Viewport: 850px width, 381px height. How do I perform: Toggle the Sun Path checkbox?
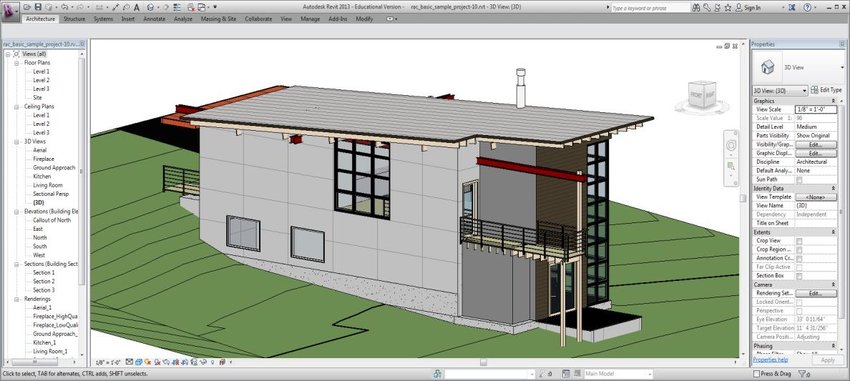click(x=799, y=179)
